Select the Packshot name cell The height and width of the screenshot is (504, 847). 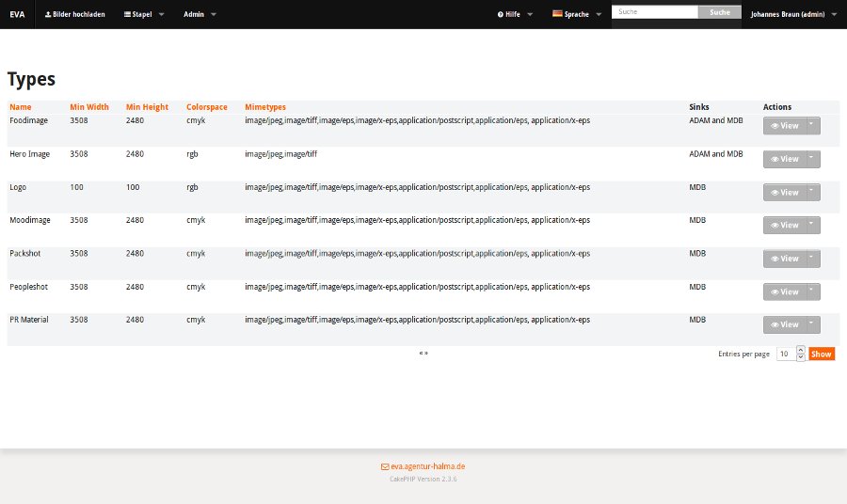pyautogui.click(x=24, y=253)
